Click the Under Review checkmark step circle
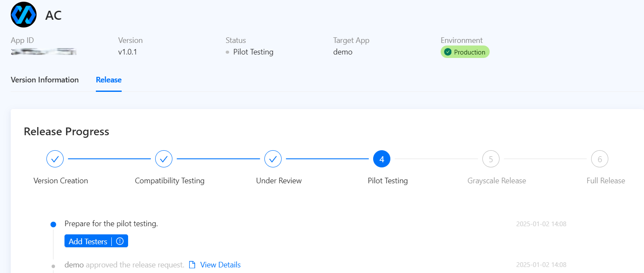The image size is (644, 273). (273, 159)
